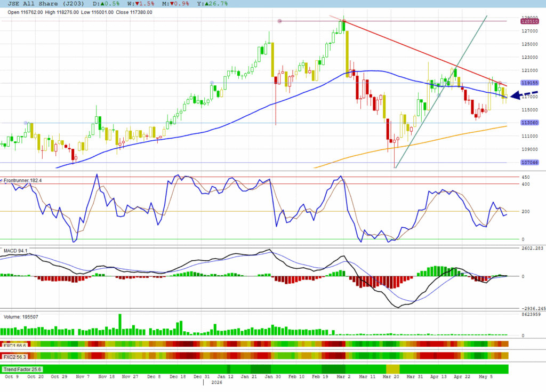Select the pink circle anchor of the 128510 line
Image resolution: width=546 pixels, height=392 pixels.
click(279, 21)
